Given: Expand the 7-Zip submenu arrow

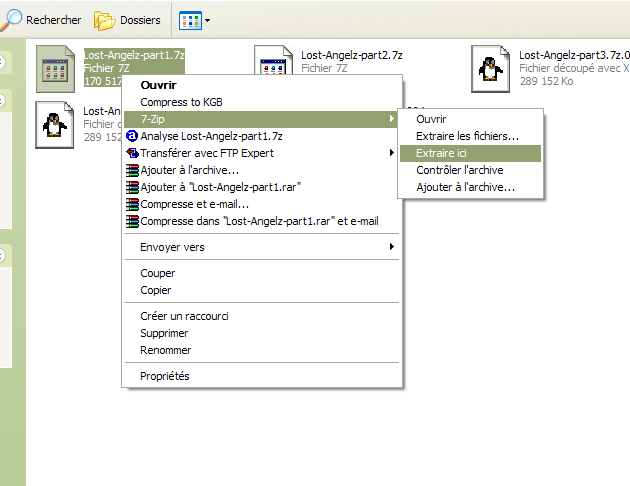Looking at the screenshot, I should click(x=391, y=119).
